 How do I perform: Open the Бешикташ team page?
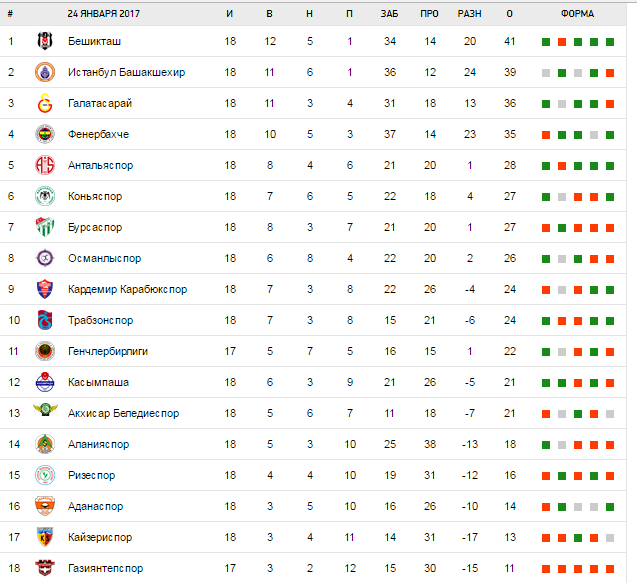tap(95, 42)
